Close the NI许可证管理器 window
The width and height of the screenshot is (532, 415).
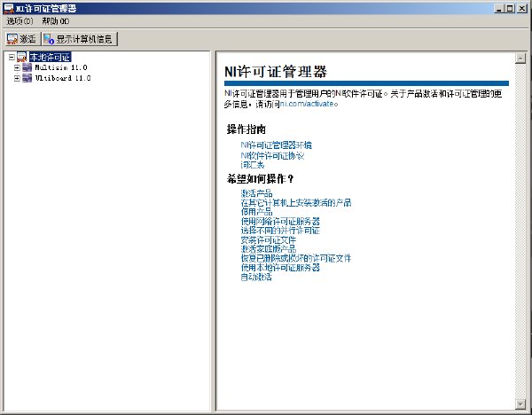point(521,9)
